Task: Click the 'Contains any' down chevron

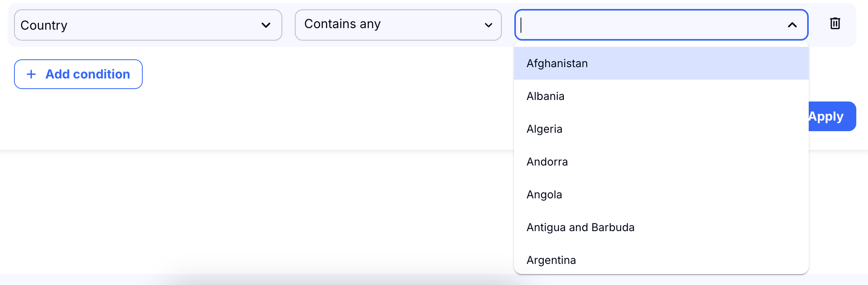Action: 488,25
